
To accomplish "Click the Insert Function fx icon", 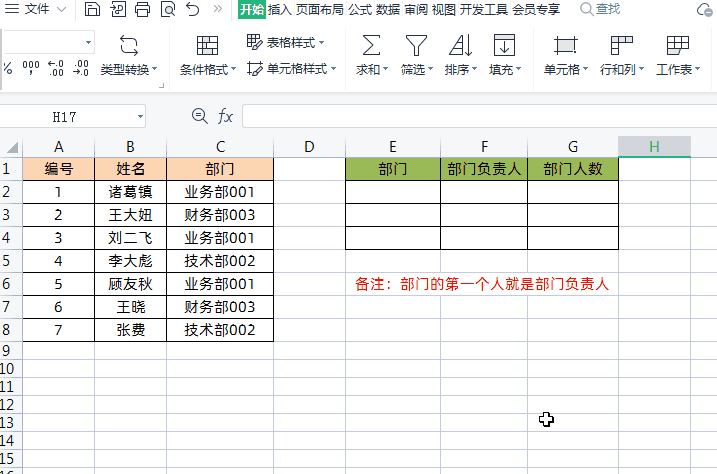I will point(226,117).
